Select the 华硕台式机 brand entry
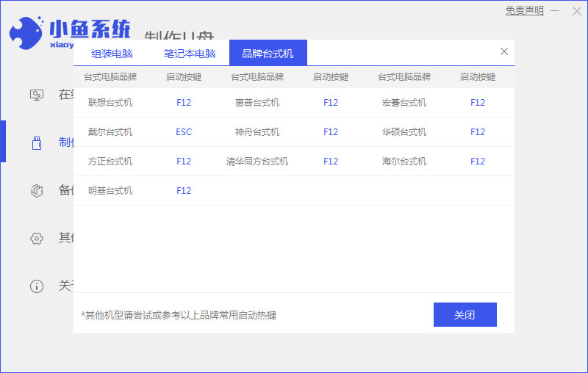This screenshot has width=588, height=373. pos(404,132)
